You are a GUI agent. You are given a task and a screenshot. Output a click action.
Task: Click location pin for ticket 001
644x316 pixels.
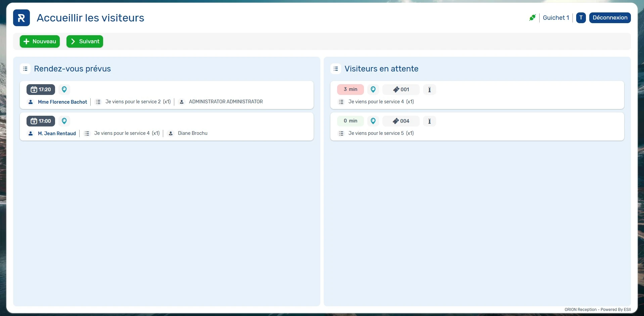(x=373, y=90)
